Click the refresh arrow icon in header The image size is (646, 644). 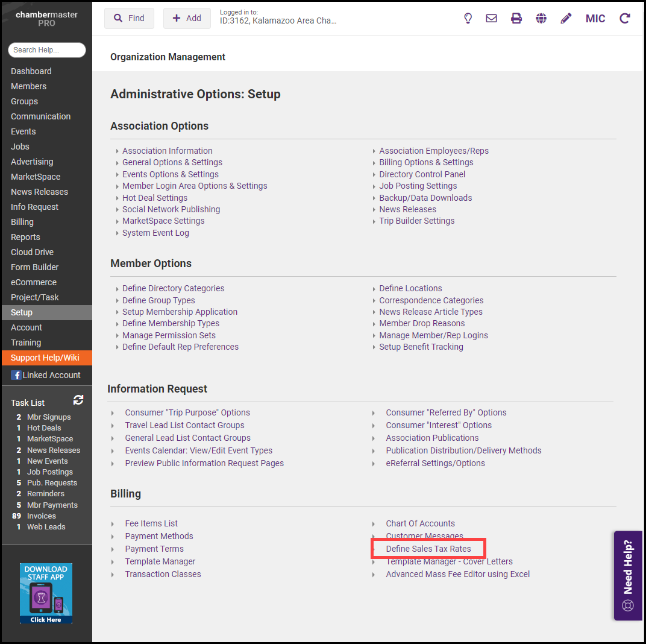tap(625, 18)
